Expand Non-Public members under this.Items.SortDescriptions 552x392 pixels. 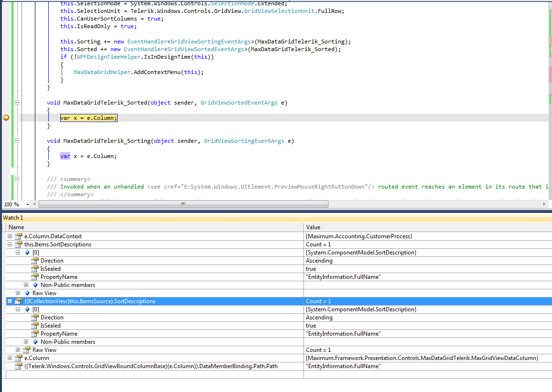click(x=26, y=285)
